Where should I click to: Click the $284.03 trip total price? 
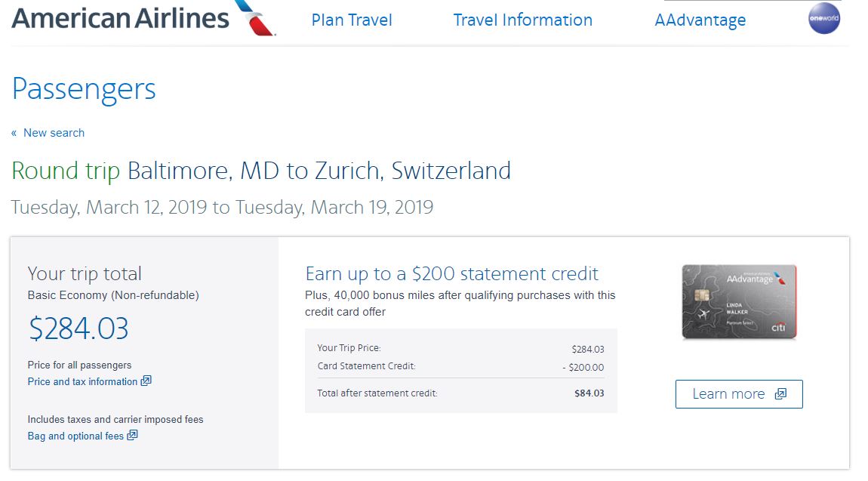(78, 328)
